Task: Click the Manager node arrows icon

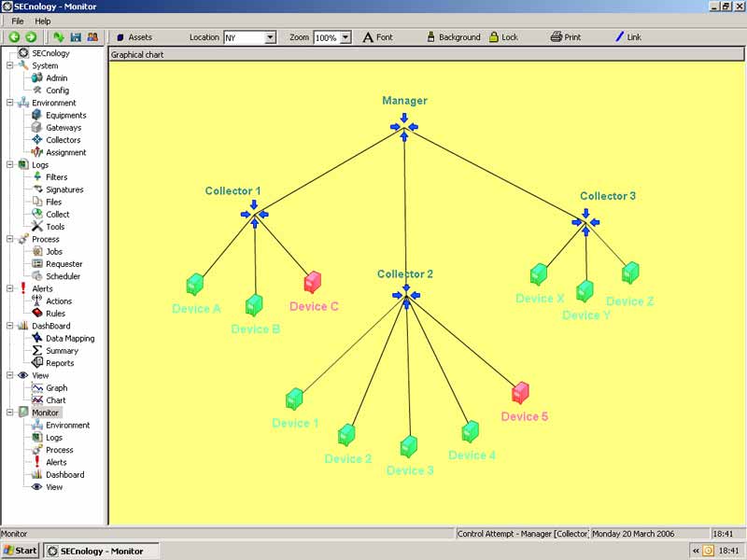Action: point(404,127)
